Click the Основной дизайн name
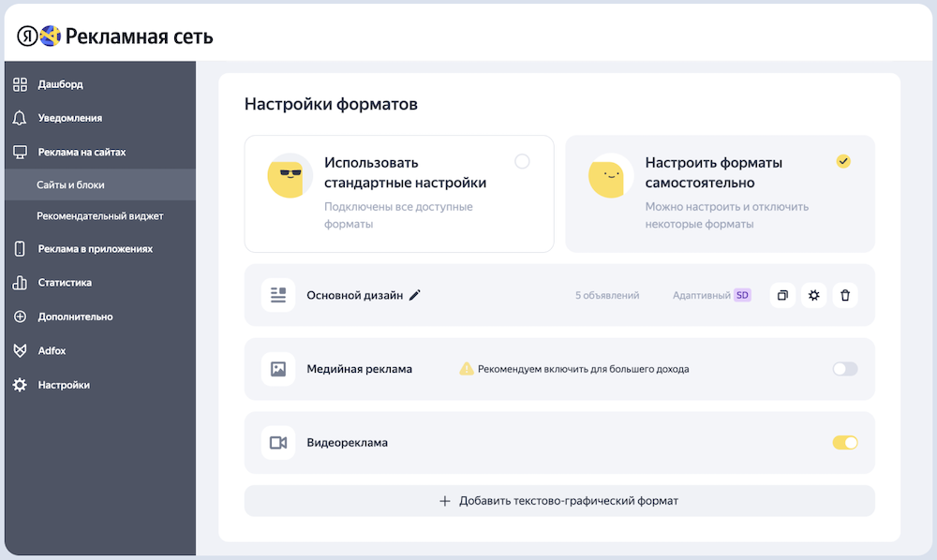The height and width of the screenshot is (560, 937). 355,295
